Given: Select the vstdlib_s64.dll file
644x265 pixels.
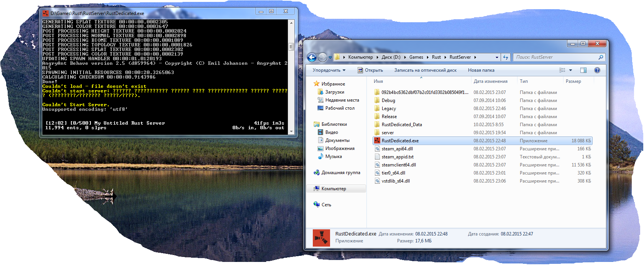Looking at the screenshot, I should tap(483, 181).
